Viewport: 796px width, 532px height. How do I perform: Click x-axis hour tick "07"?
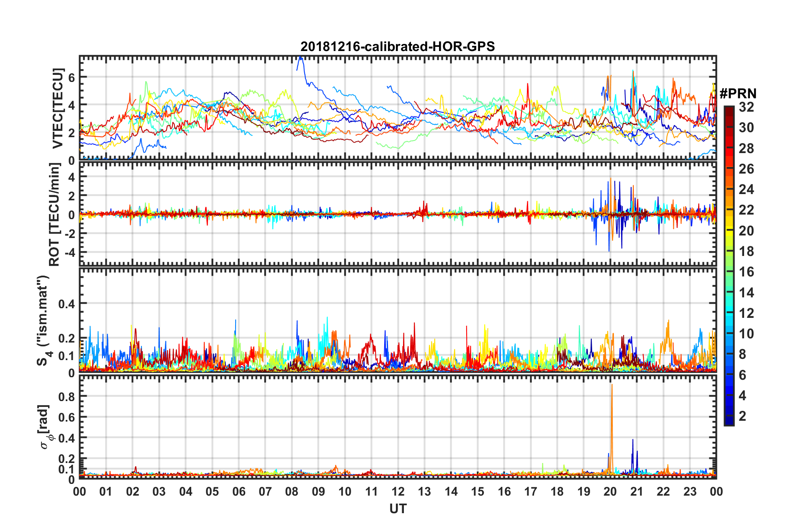click(265, 491)
